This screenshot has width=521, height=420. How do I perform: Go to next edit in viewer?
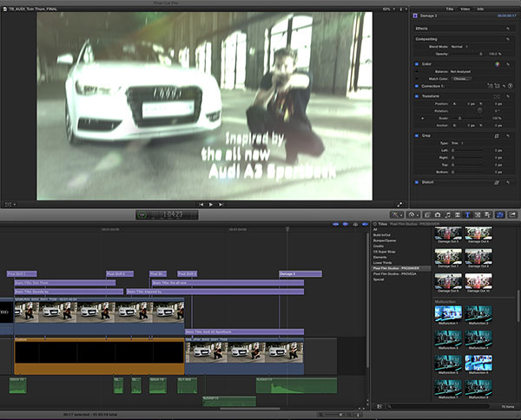click(221, 205)
